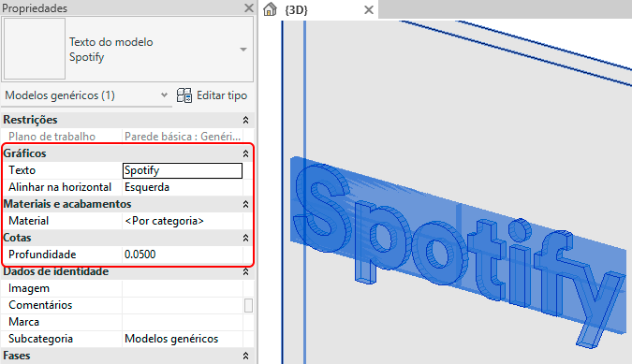
Task: Click the Texto do modelo Spotify type name
Action: point(110,50)
